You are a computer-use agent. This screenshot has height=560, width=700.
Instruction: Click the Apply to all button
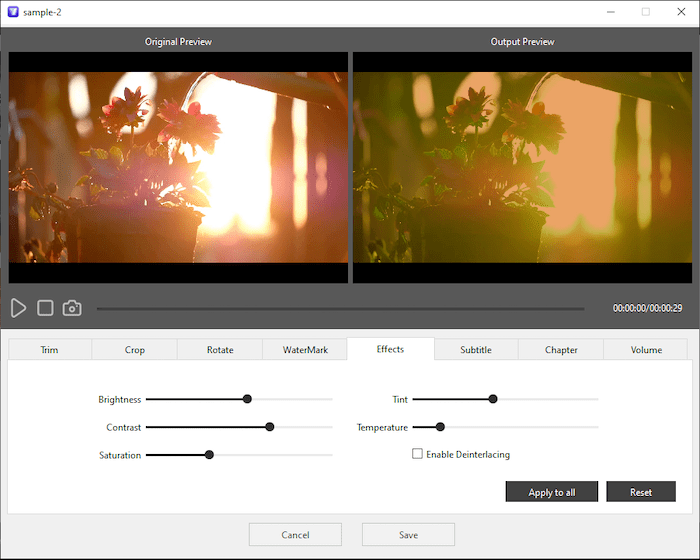552,492
